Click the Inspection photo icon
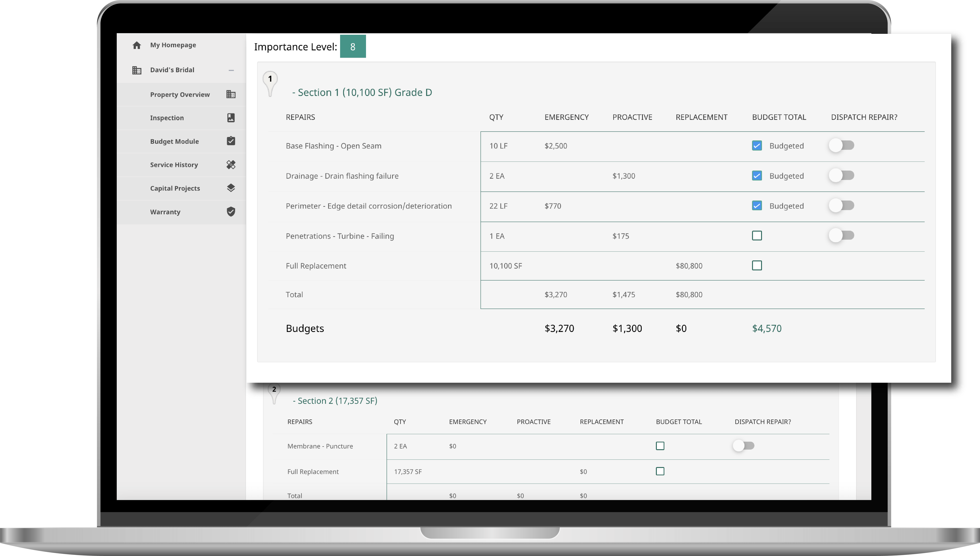 click(231, 118)
